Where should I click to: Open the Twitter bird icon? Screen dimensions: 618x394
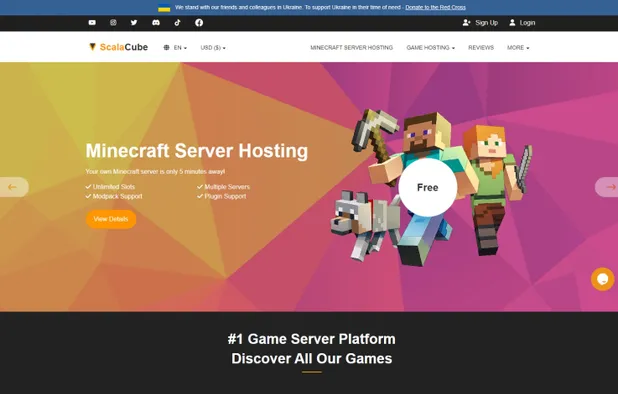134,22
